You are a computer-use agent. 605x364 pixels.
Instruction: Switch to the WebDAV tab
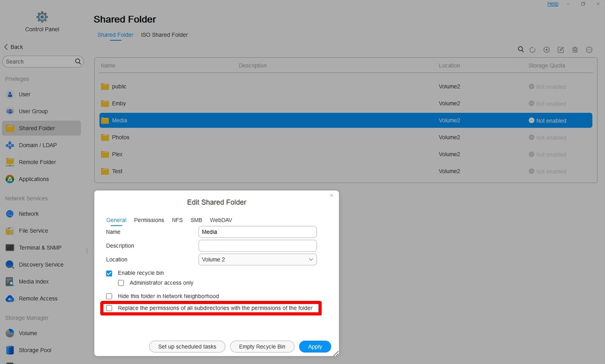click(x=221, y=220)
